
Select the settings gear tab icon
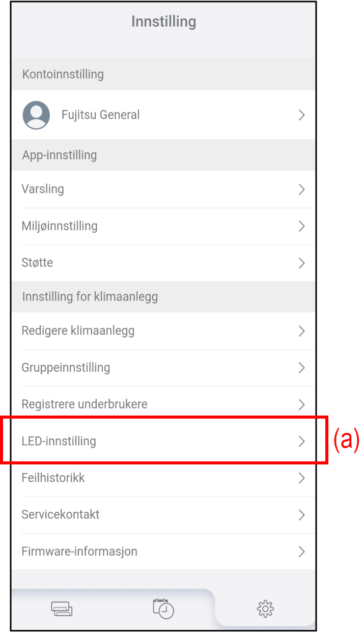265,609
